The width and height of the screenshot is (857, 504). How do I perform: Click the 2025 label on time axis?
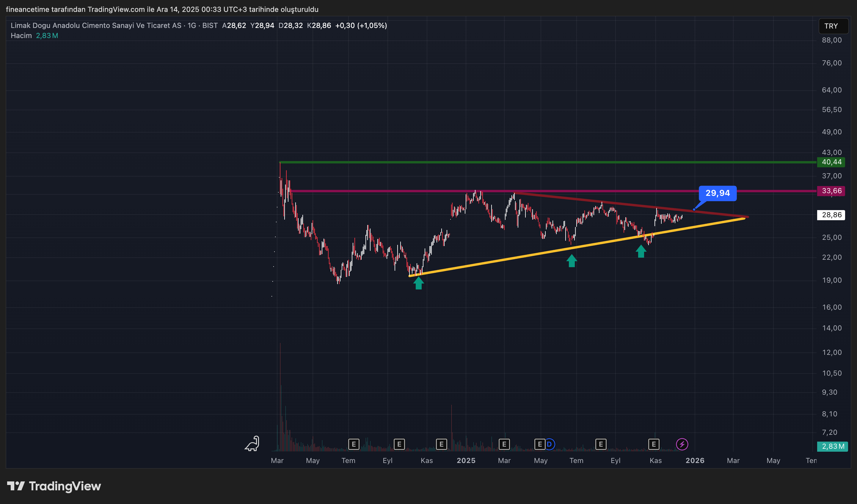(x=466, y=461)
